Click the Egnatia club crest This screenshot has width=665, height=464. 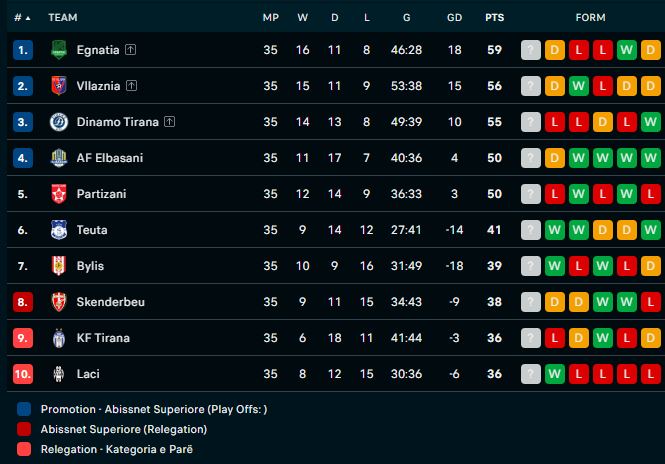(x=58, y=50)
